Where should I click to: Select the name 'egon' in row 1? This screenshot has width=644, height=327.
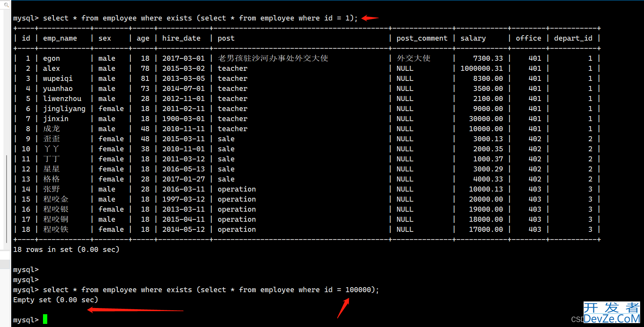coord(52,58)
